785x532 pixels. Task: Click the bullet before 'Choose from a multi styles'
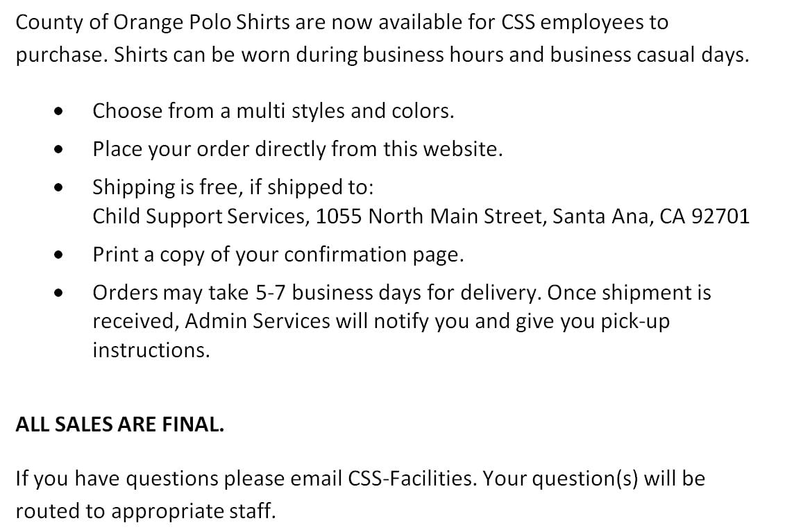coord(59,112)
